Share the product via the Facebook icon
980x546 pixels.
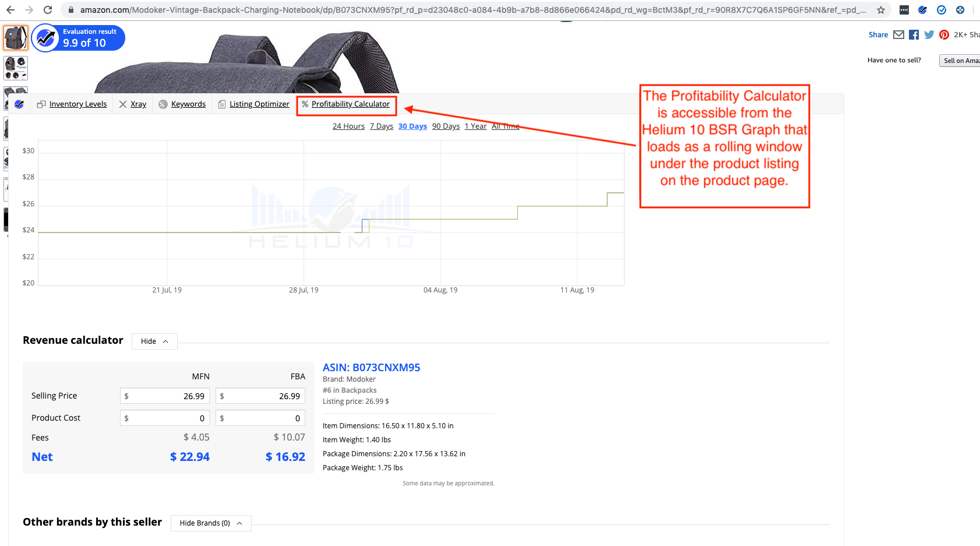(914, 34)
